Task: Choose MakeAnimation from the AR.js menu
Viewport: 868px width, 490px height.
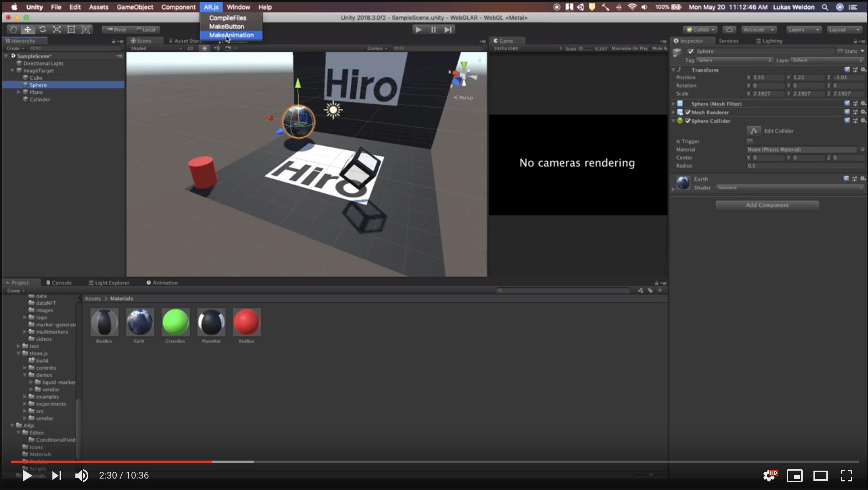Action: [x=231, y=35]
